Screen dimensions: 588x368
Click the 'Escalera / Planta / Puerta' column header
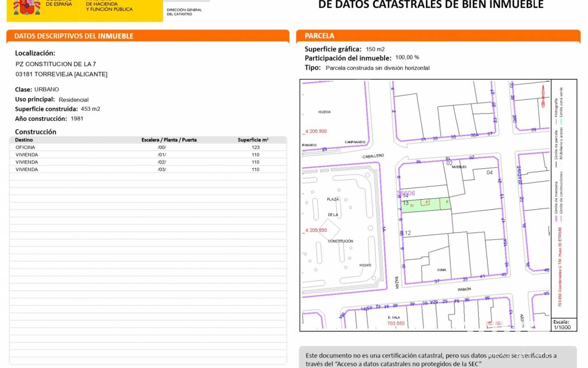[169, 140]
